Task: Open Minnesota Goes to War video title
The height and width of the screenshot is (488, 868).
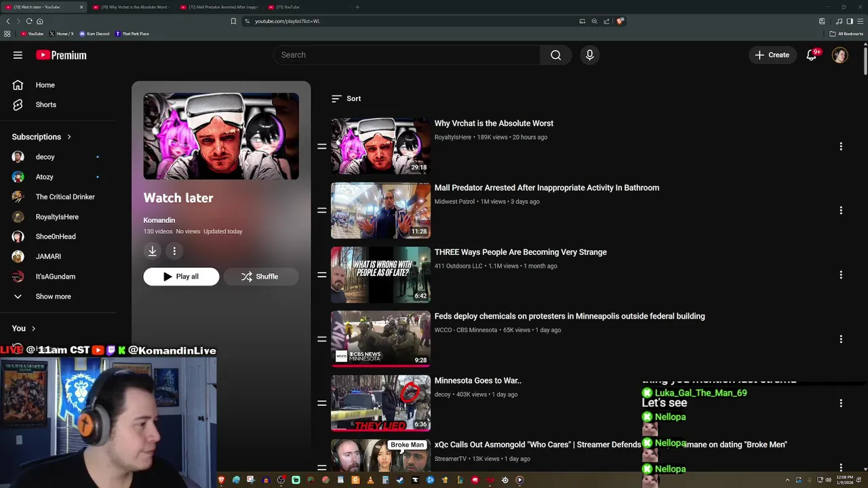Action: pos(478,380)
